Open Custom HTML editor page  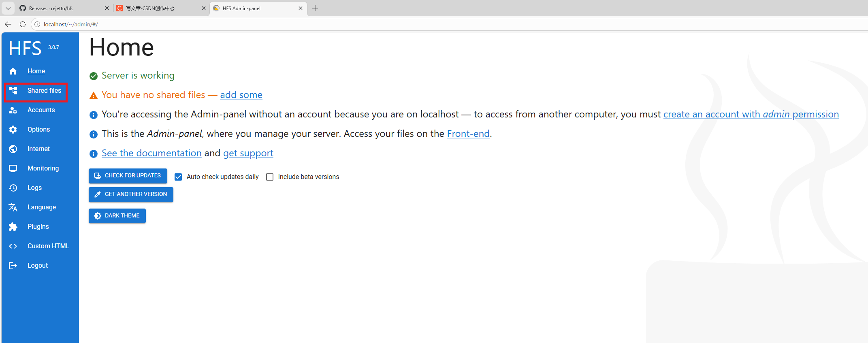[x=48, y=246]
